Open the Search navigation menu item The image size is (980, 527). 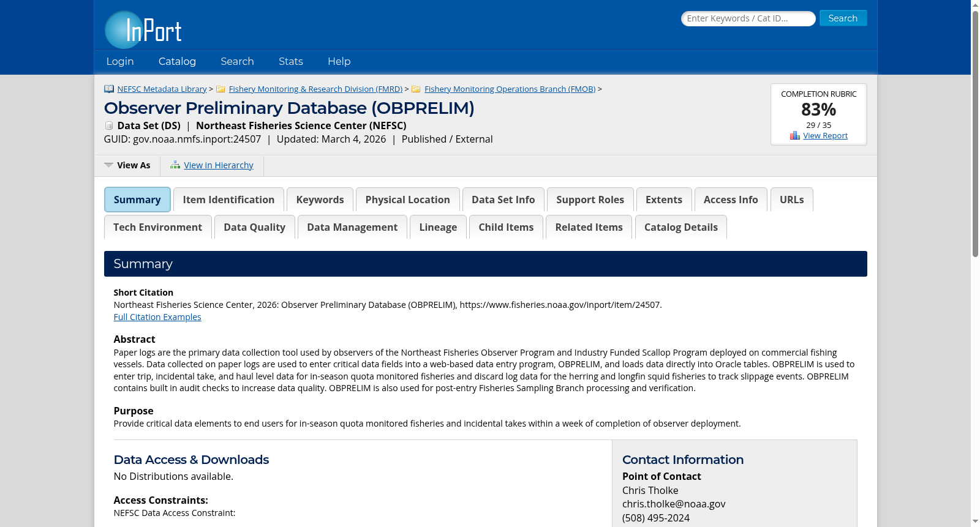pos(237,61)
